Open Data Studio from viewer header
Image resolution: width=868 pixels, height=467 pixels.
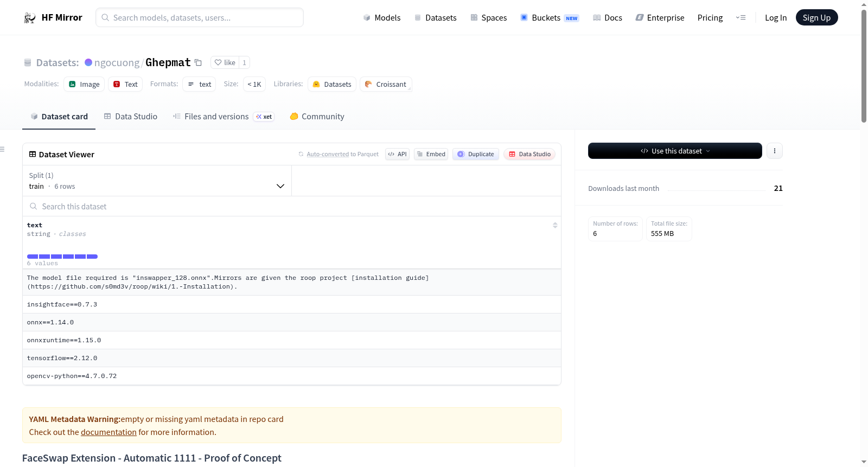click(x=529, y=154)
